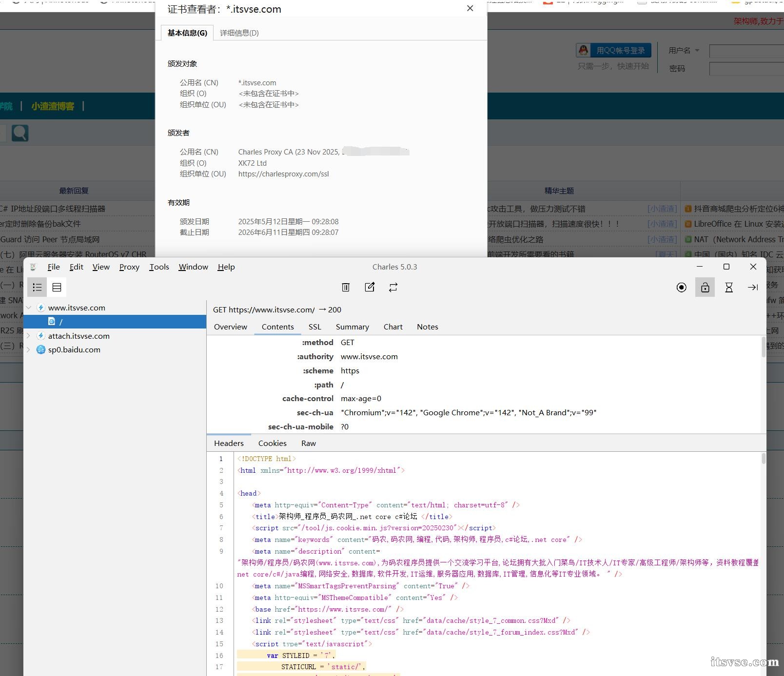
Task: Open the 小渣渣博客 link
Action: point(53,106)
